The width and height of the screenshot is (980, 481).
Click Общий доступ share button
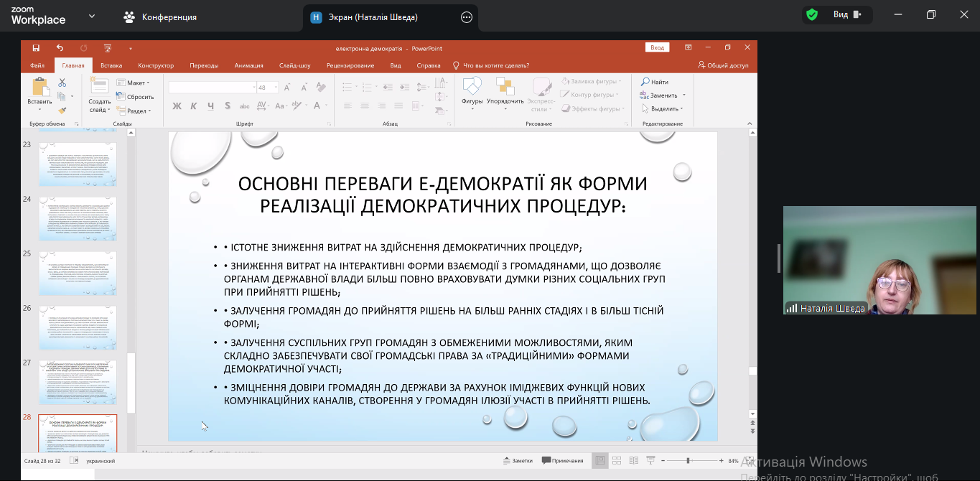pos(723,65)
